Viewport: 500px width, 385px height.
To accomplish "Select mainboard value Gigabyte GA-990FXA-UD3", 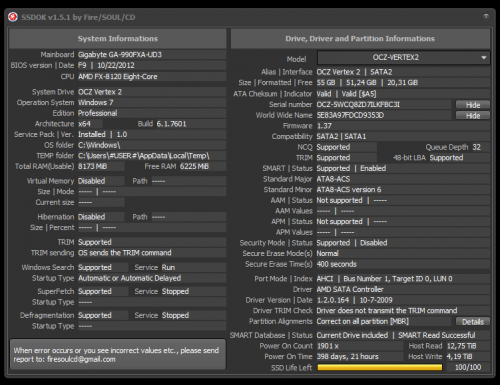I will (x=120, y=55).
